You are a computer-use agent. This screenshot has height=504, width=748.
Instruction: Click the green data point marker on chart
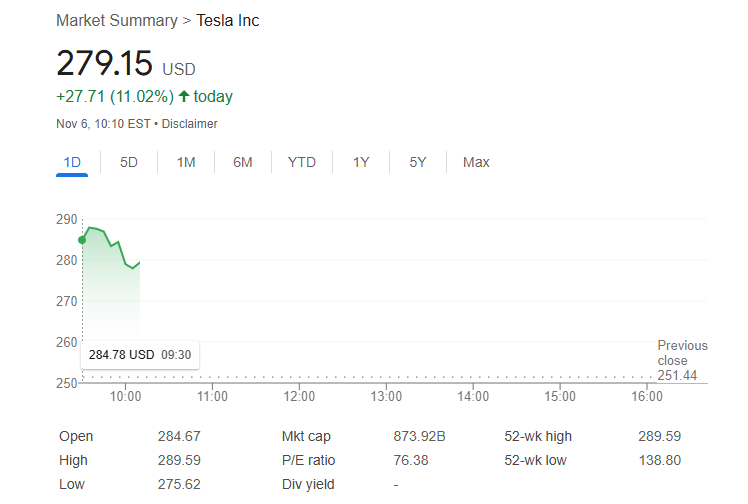(x=82, y=240)
